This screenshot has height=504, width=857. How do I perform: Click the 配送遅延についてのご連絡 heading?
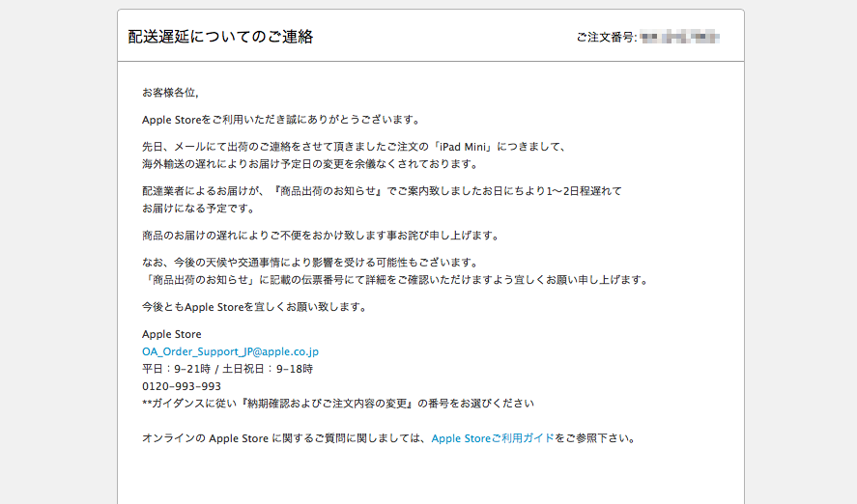coord(220,37)
